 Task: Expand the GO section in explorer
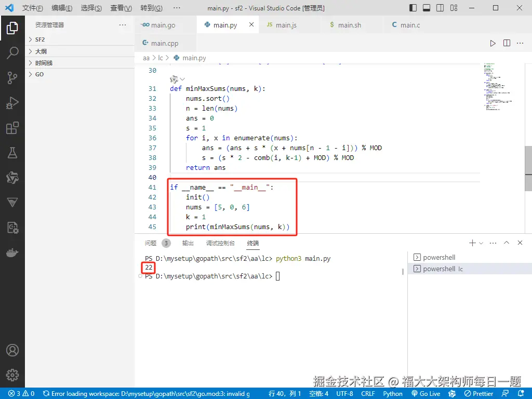(x=80, y=74)
